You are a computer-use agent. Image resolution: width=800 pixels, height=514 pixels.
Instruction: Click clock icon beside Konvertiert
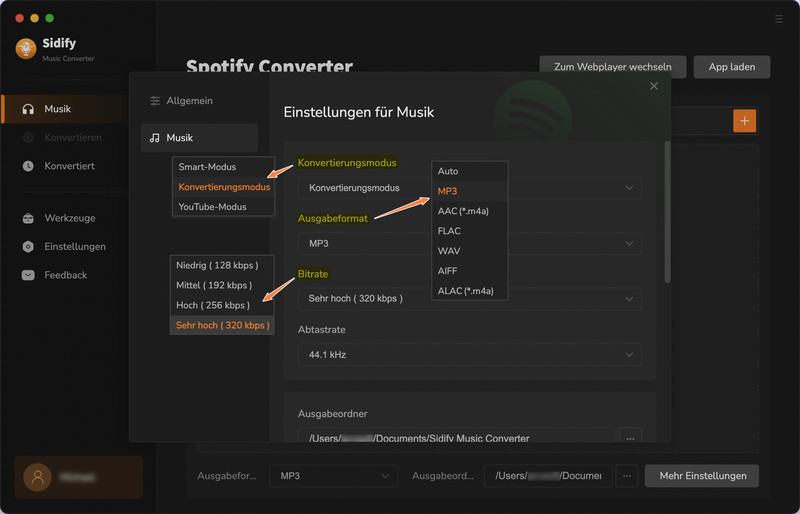click(28, 166)
